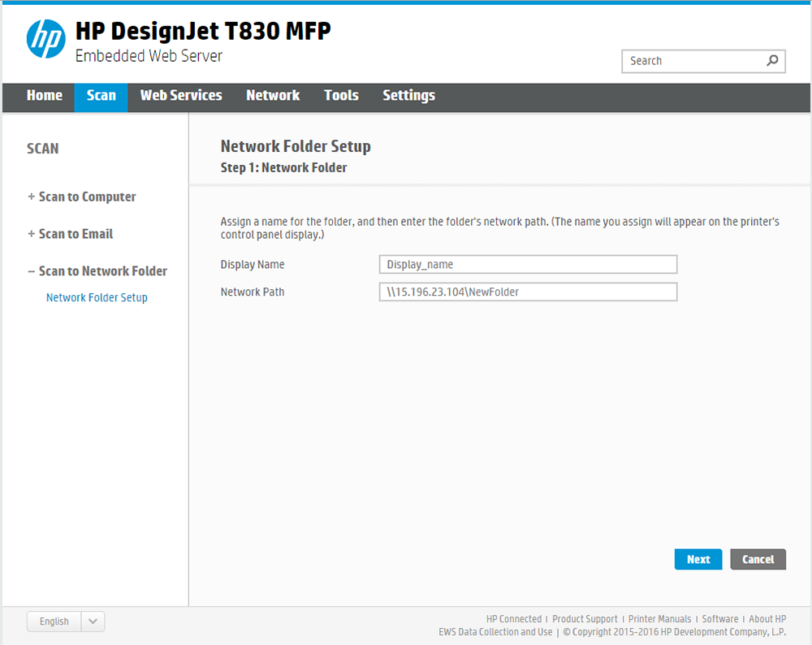Expand the Scan to Computer section

coord(87,197)
